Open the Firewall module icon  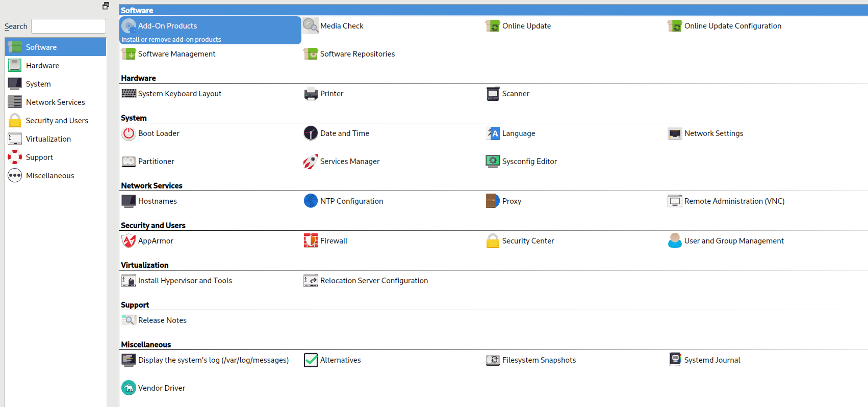(x=311, y=241)
